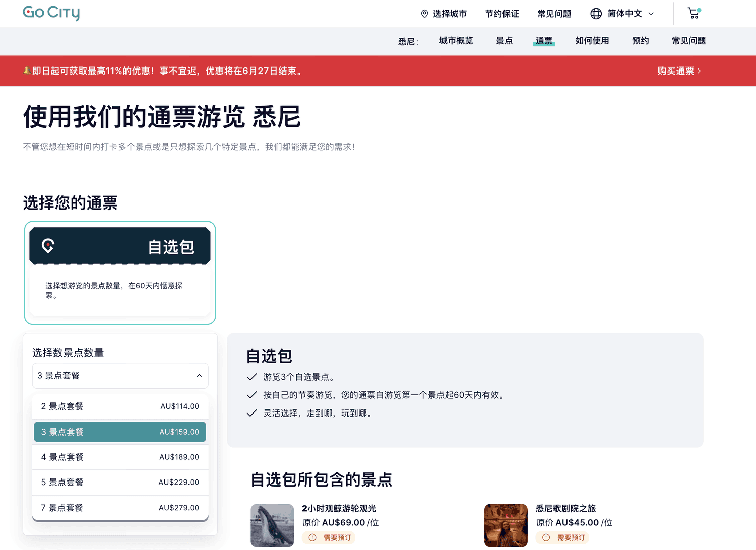The height and width of the screenshot is (550, 756).
Task: Select the 通票 tab
Action: click(544, 41)
